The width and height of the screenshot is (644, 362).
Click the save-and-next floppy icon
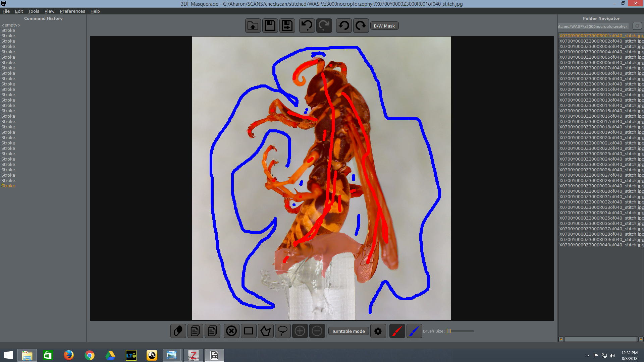tap(287, 26)
